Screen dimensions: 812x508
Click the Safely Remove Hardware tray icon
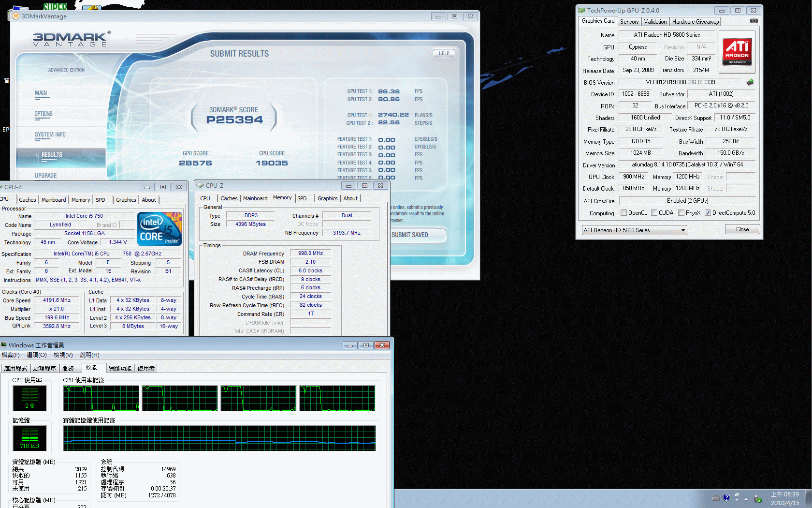[758, 499]
